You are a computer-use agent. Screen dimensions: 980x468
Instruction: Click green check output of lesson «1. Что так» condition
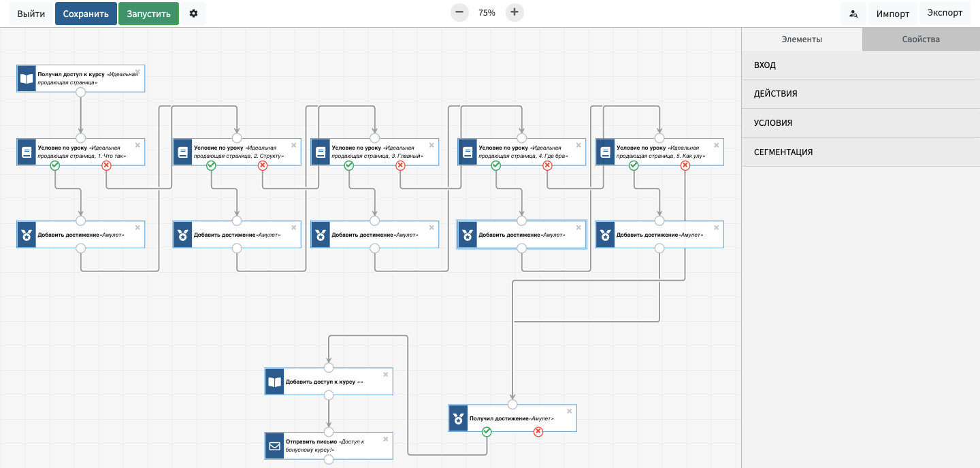55,165
